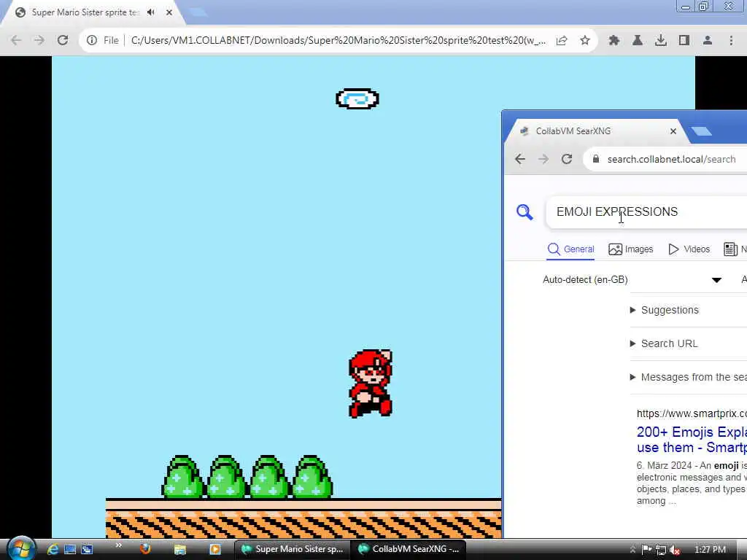This screenshot has height=560, width=747.
Task: Click the Action Center flag tray icon
Action: point(646,550)
